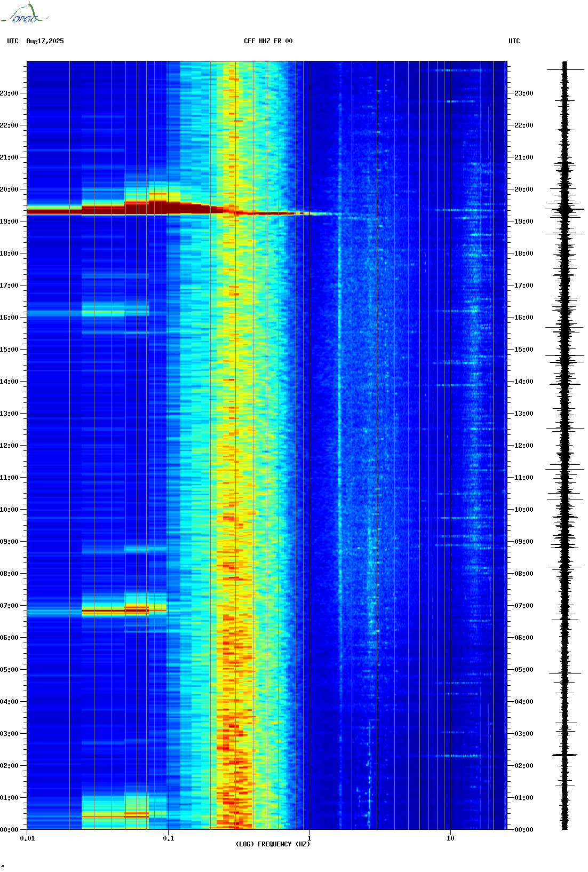Click '19:00' on the right time axis

click(524, 221)
